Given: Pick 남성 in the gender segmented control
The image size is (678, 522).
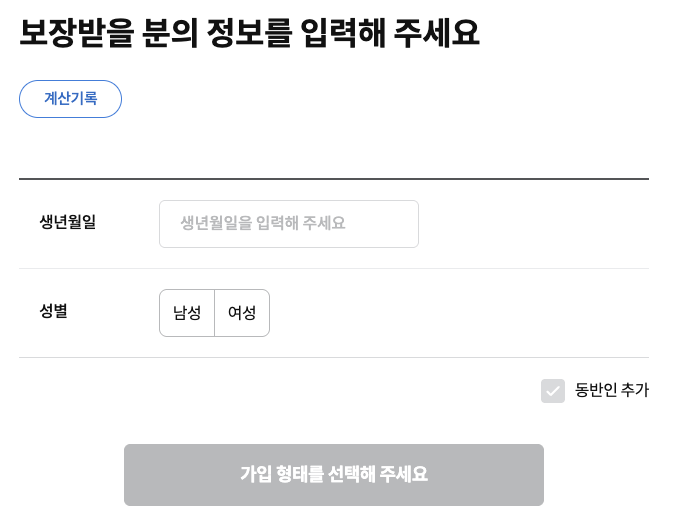Looking at the screenshot, I should pos(187,313).
